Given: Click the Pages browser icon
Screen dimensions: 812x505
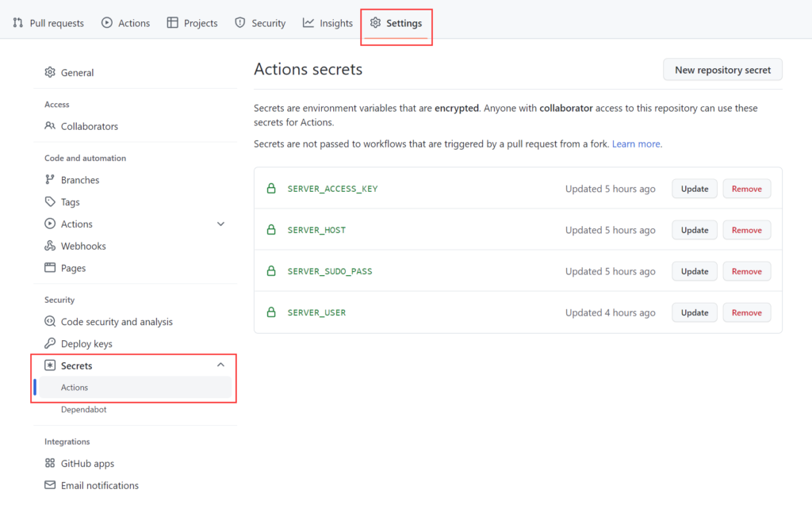Looking at the screenshot, I should click(x=50, y=268).
